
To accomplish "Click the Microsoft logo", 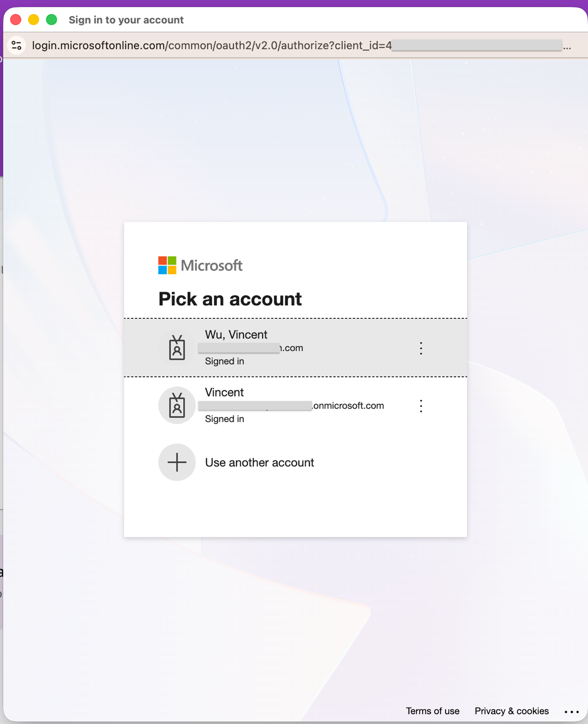I will (x=200, y=265).
